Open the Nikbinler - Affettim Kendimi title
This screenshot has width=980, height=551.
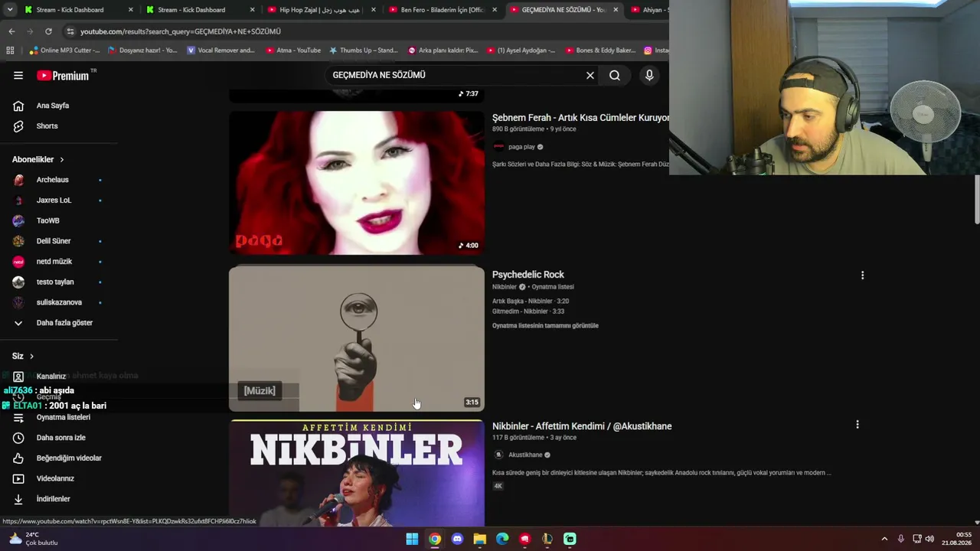pyautogui.click(x=582, y=426)
